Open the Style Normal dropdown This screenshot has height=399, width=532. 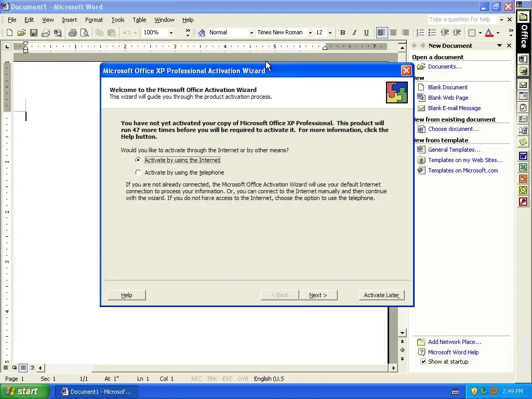pos(251,33)
